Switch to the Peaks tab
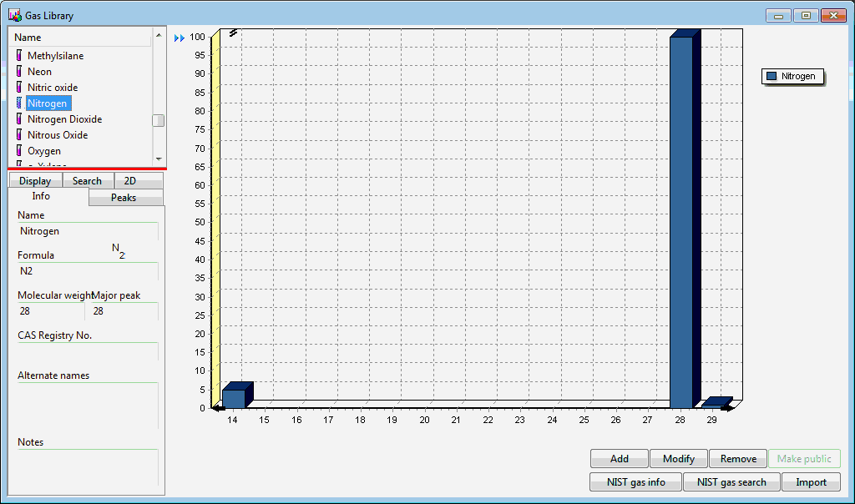855x504 pixels. [124, 198]
